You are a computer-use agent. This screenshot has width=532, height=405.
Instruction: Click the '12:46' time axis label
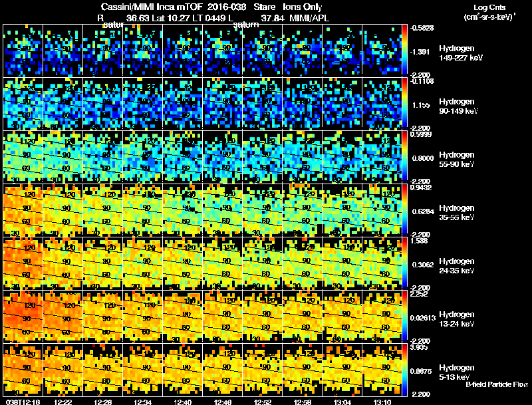tap(223, 402)
